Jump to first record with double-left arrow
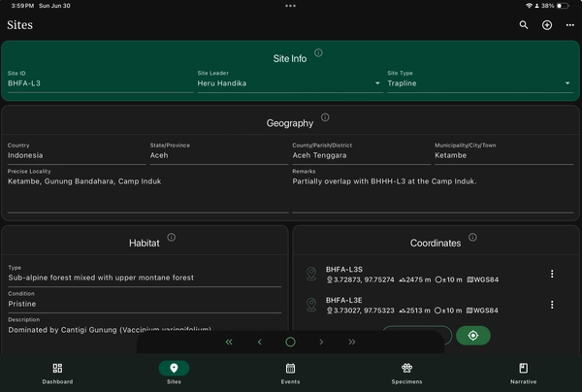The height and width of the screenshot is (392, 582). click(229, 342)
